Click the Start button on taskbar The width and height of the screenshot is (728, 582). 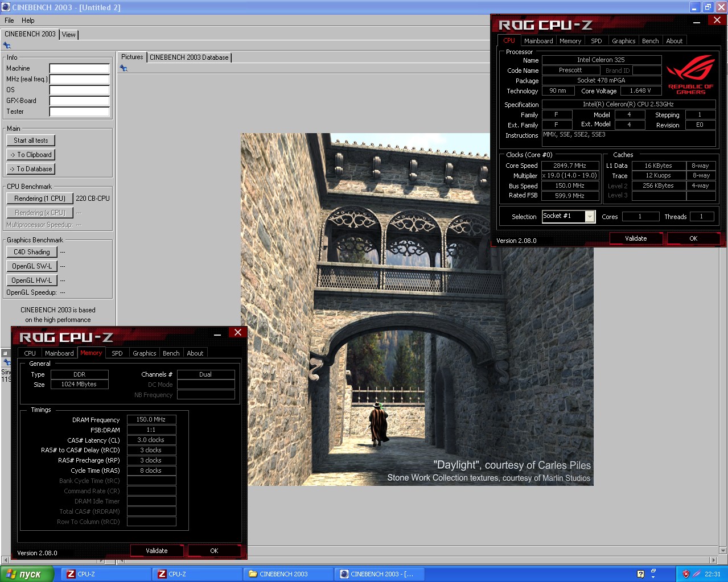coord(27,574)
